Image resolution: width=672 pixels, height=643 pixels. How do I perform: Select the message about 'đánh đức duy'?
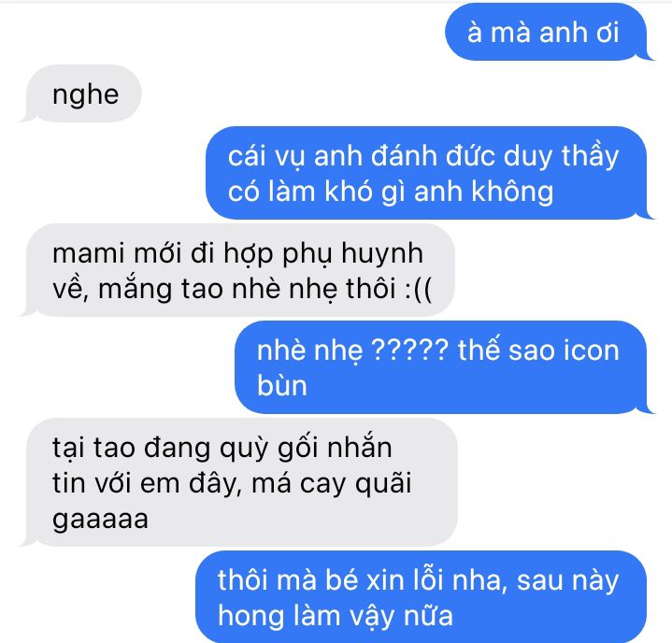click(x=426, y=173)
